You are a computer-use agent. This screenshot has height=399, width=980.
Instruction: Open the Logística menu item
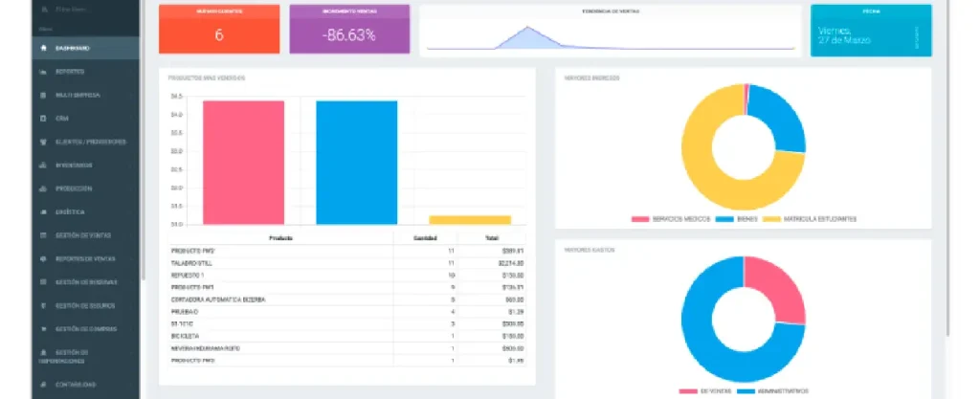(74, 211)
